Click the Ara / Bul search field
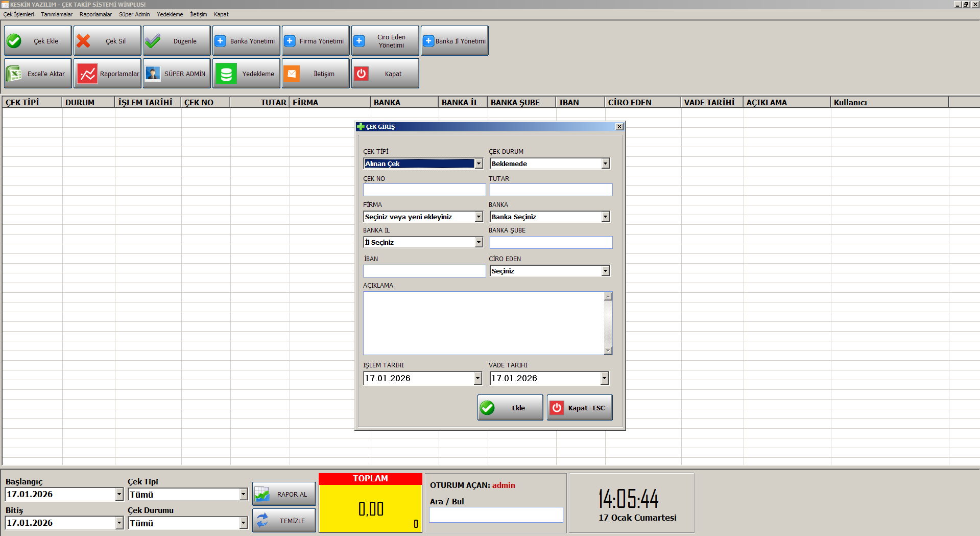This screenshot has height=536, width=980. click(495, 515)
